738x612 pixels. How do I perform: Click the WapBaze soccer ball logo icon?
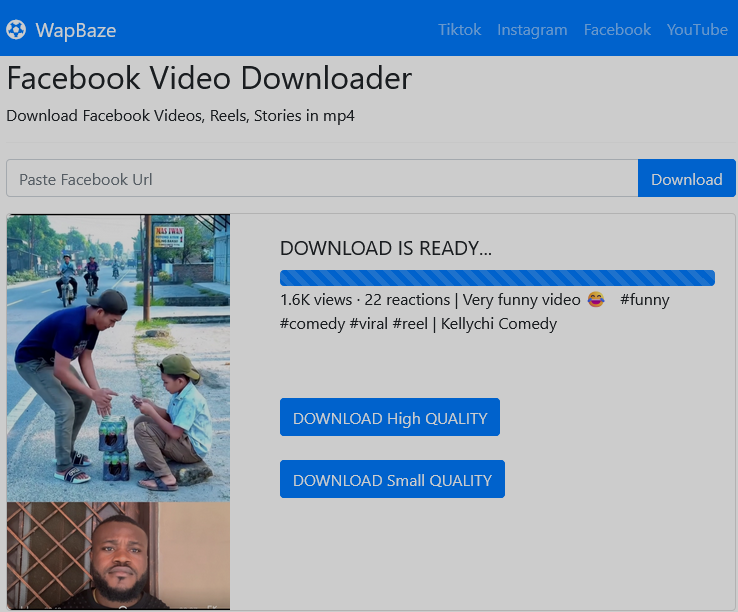[16, 30]
